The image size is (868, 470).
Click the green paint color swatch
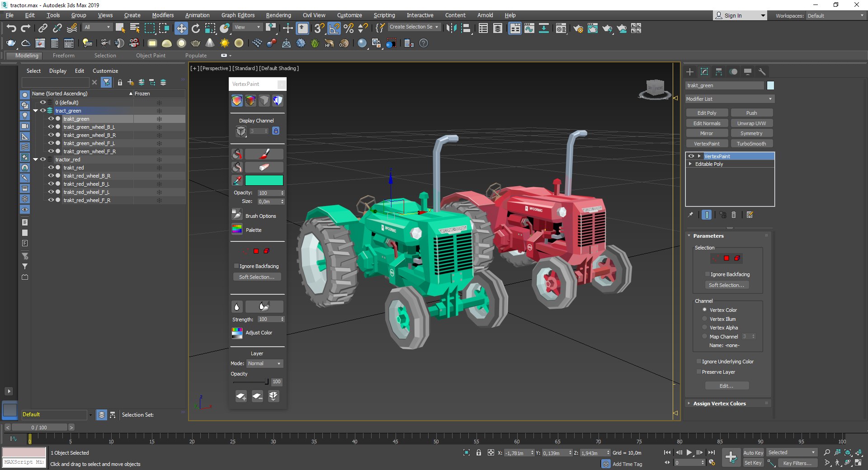[264, 180]
